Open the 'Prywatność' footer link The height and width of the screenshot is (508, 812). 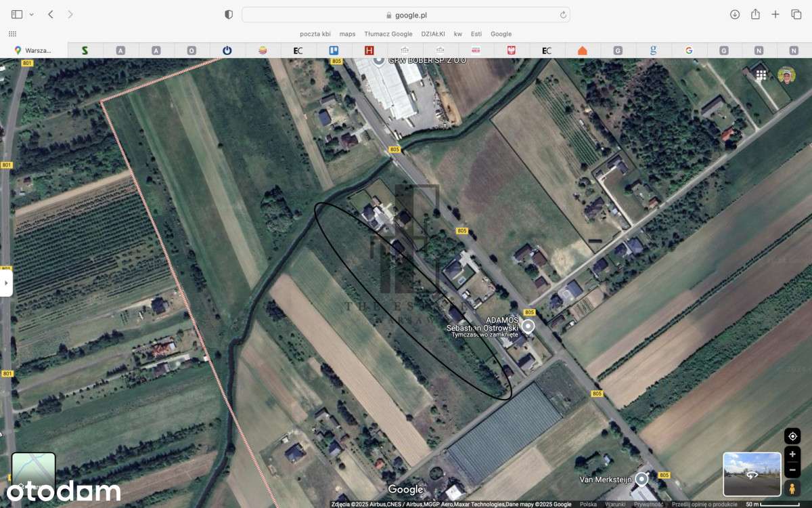649,504
